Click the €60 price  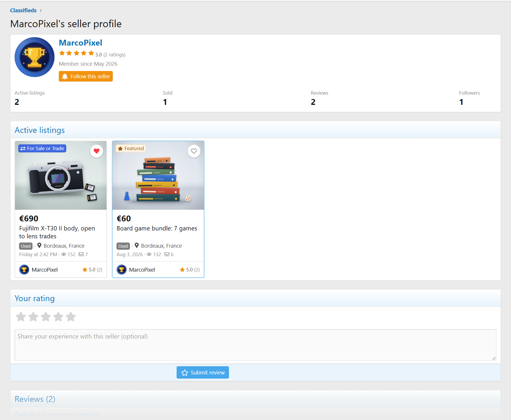(x=124, y=218)
